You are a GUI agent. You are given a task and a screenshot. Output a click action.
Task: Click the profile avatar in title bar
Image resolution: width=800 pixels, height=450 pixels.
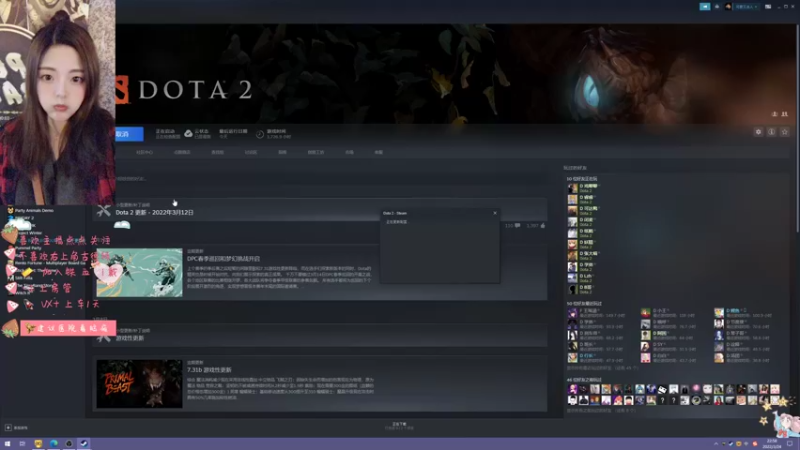[728, 7]
